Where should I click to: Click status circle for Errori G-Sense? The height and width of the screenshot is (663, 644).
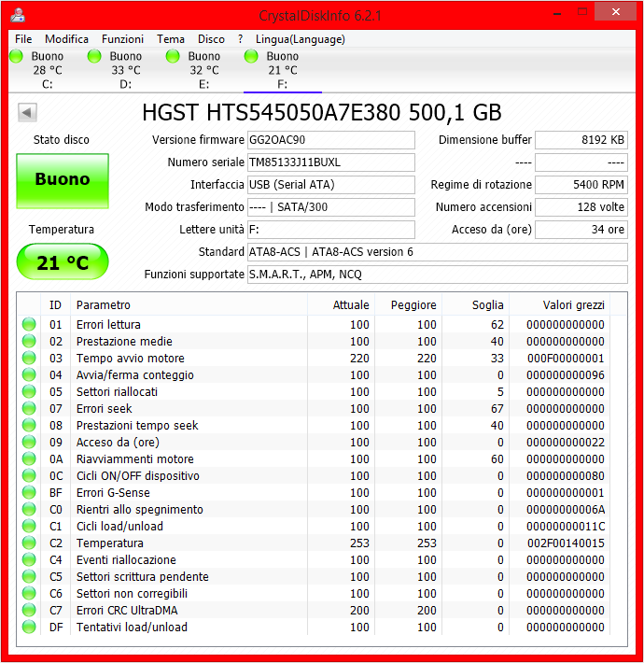coord(29,493)
